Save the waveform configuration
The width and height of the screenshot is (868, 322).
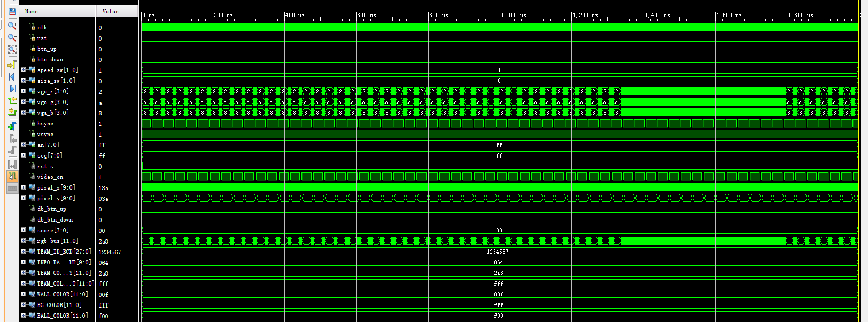pyautogui.click(x=12, y=12)
